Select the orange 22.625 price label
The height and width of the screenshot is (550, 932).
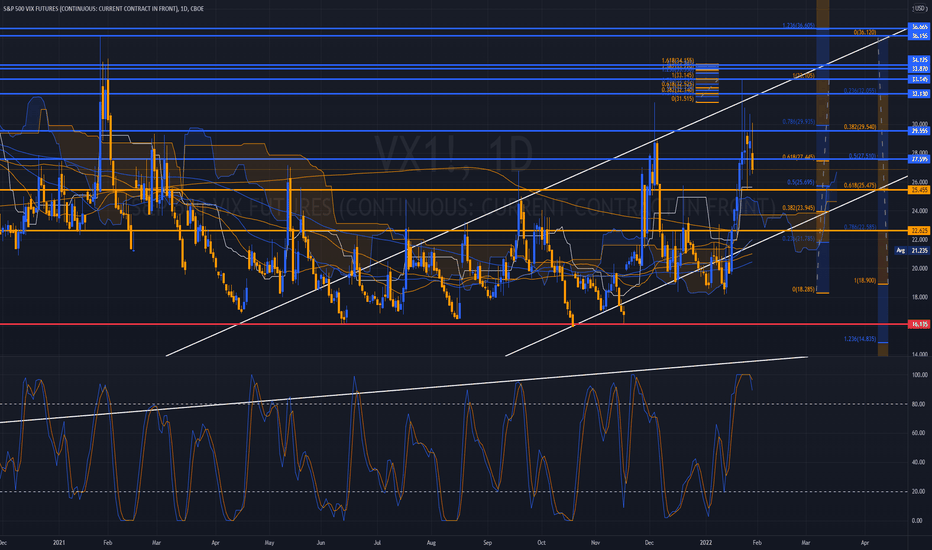tap(920, 230)
